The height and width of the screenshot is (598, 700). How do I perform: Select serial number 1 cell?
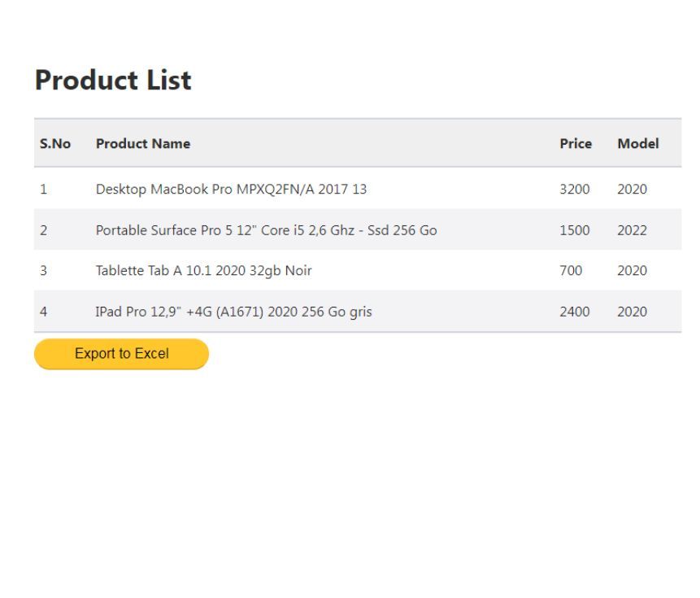(x=43, y=190)
